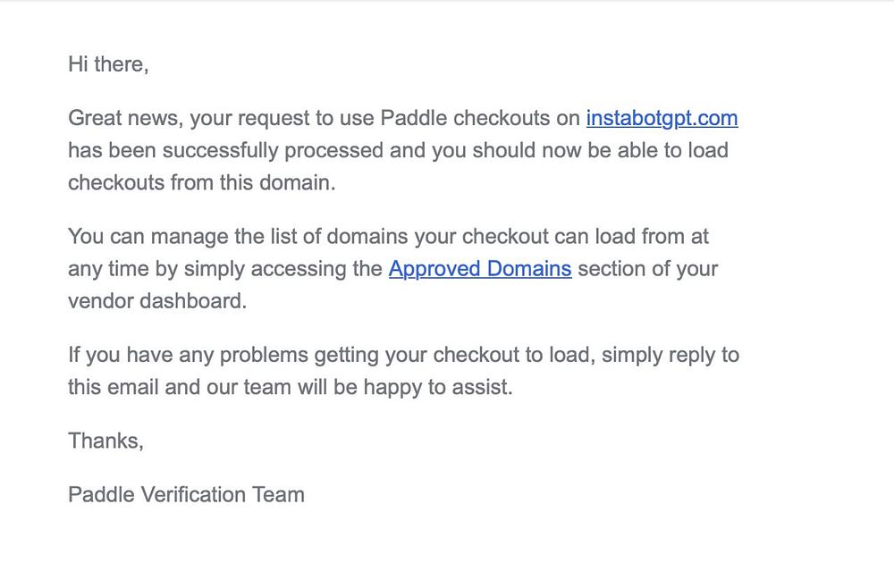
Task: Click the 'Paddle Verification Team' signature
Action: click(x=187, y=494)
